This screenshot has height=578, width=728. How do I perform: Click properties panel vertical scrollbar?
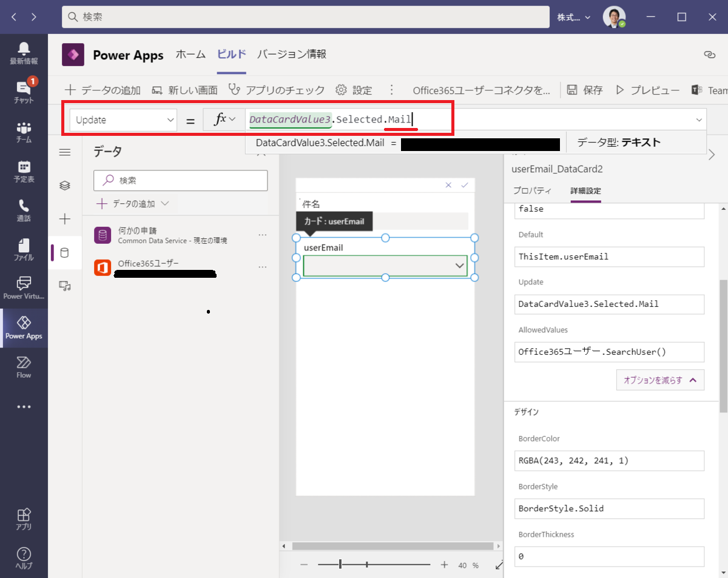point(723,346)
